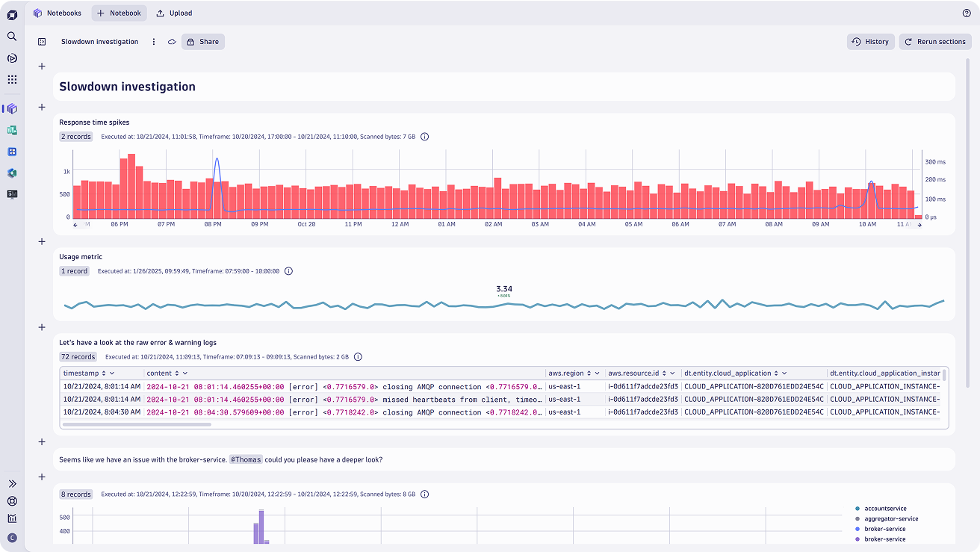Open the content column dropdown arrow
Image resolution: width=980 pixels, height=552 pixels.
tap(185, 373)
